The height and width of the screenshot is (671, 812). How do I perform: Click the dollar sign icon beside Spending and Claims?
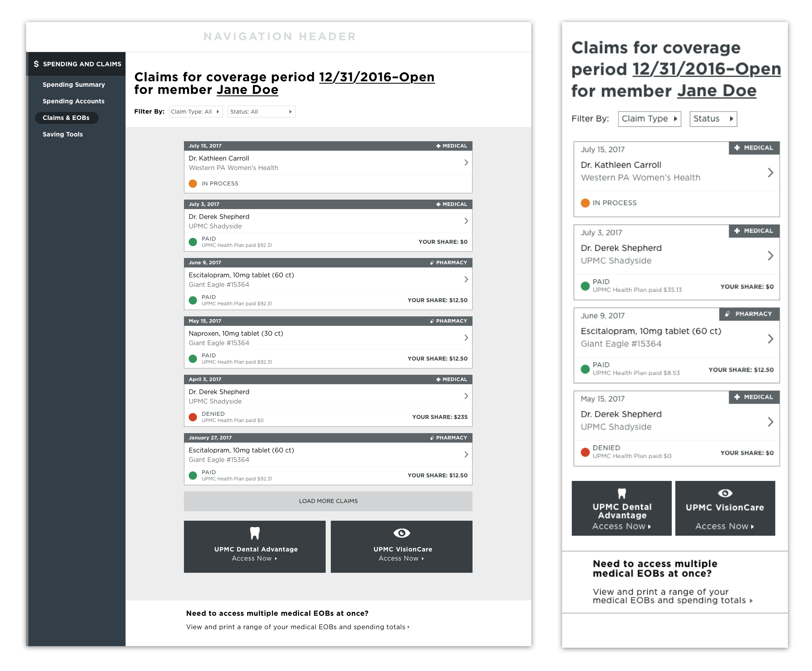pyautogui.click(x=36, y=64)
